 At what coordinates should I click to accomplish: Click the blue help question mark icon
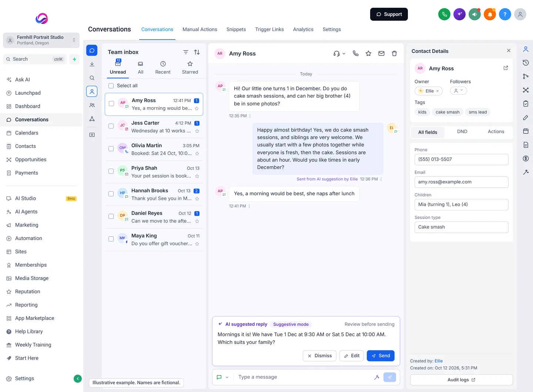(505, 14)
